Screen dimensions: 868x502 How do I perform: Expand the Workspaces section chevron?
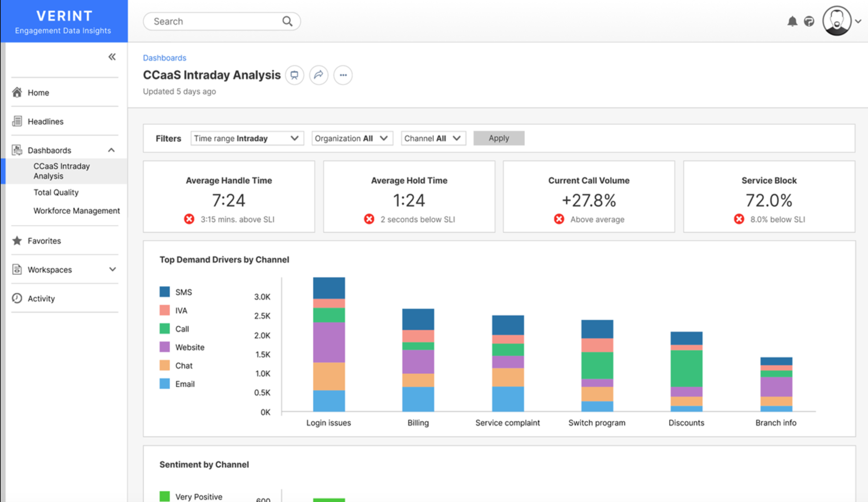(x=112, y=269)
